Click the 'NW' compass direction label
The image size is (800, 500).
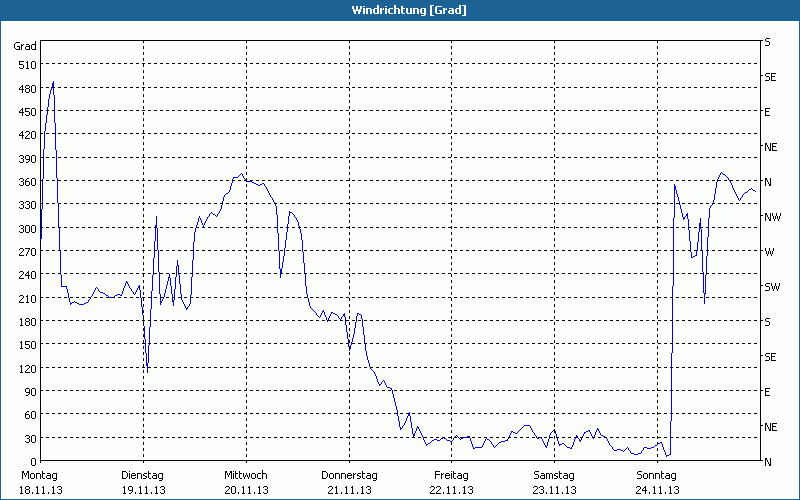(772, 217)
